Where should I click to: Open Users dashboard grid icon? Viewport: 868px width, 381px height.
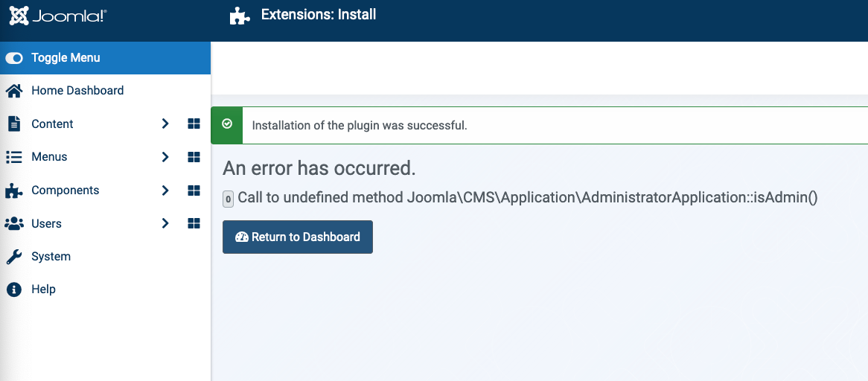(194, 223)
